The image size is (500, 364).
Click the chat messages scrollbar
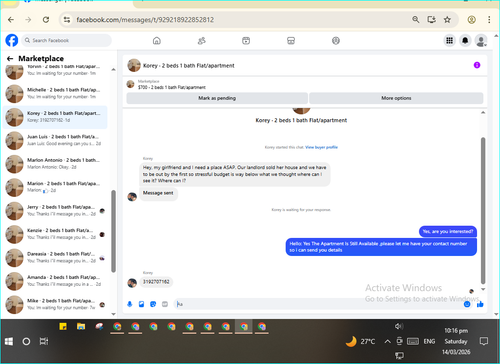(x=483, y=211)
